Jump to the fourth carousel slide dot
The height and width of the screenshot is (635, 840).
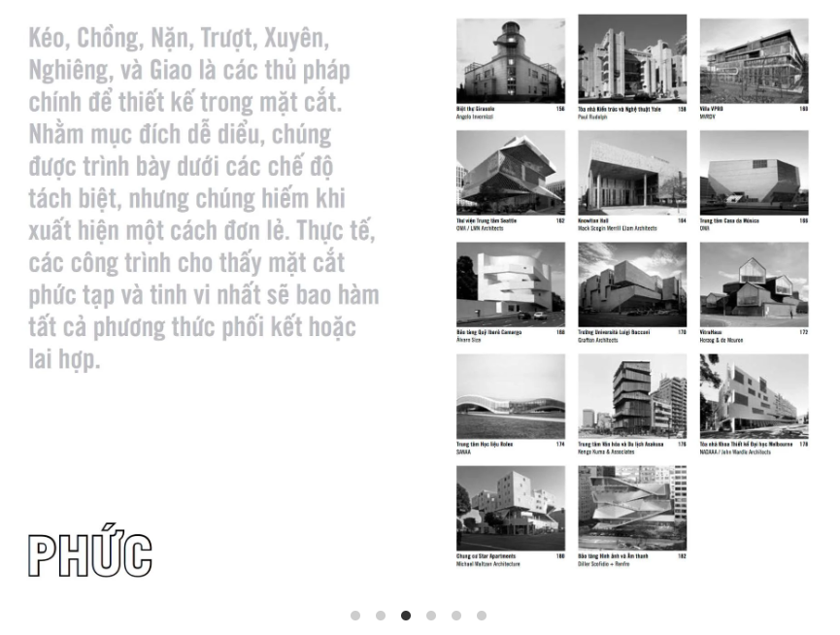[431, 616]
